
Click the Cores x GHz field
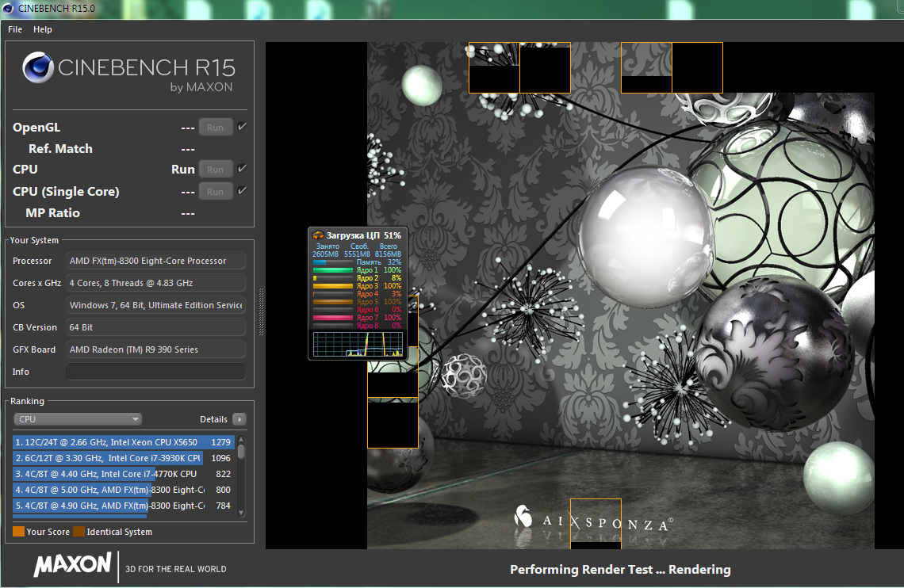tap(155, 283)
